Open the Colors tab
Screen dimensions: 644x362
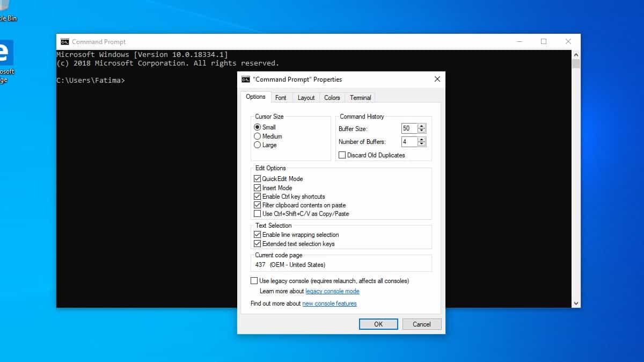pos(332,98)
